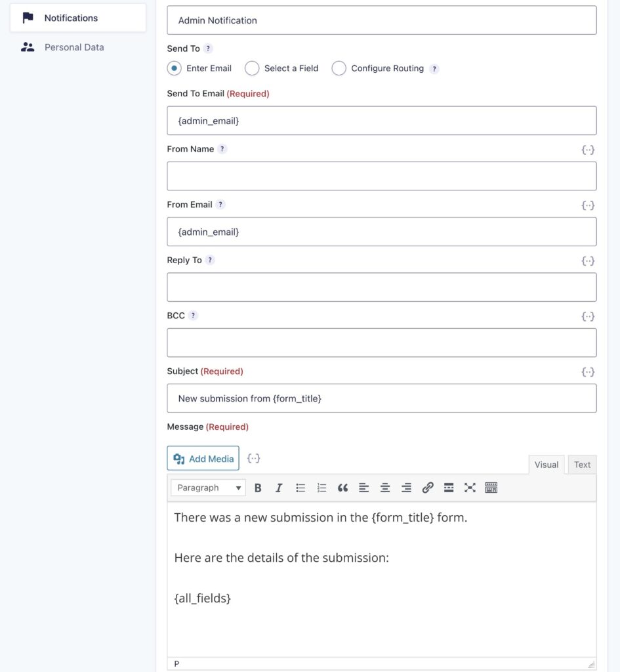Click the Add Media button
Viewport: 620px width, 672px height.
tap(203, 459)
